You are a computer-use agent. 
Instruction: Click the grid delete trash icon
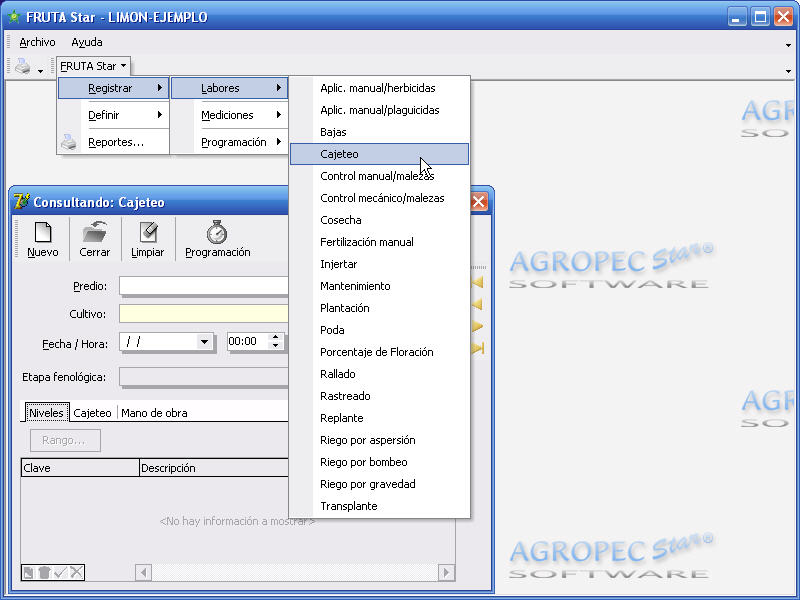44,572
